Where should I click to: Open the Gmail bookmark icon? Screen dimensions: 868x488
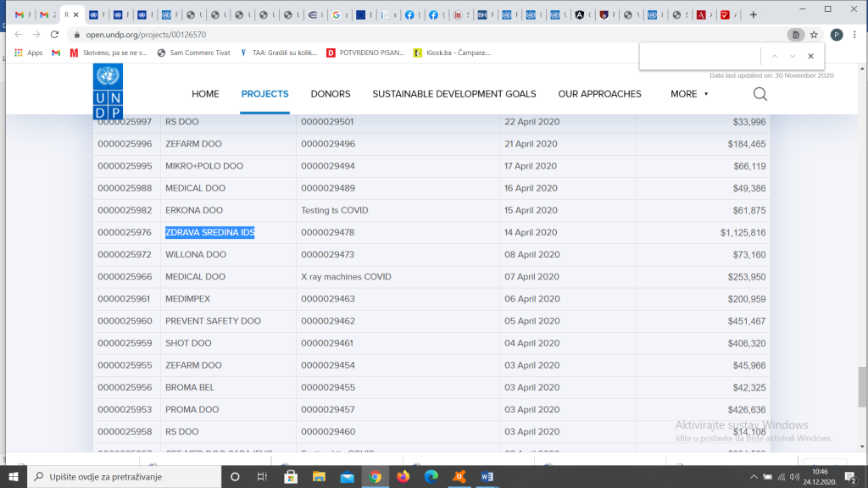pos(56,53)
